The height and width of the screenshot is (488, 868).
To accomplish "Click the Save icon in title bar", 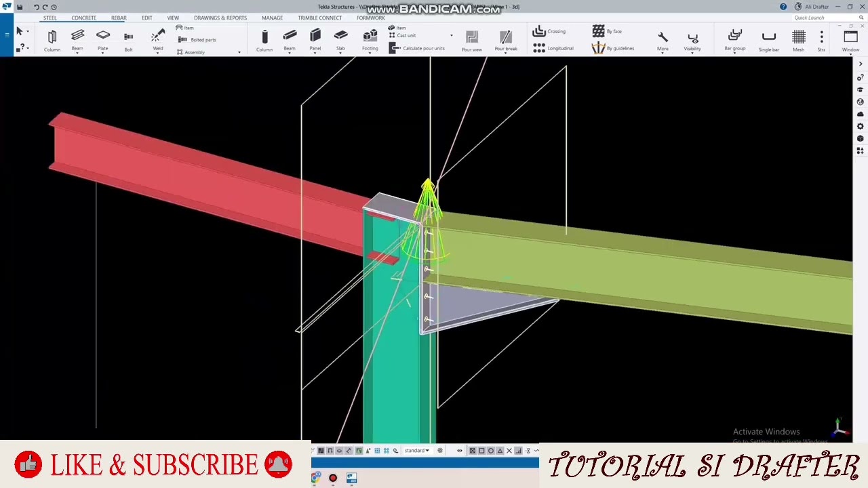I will [20, 7].
